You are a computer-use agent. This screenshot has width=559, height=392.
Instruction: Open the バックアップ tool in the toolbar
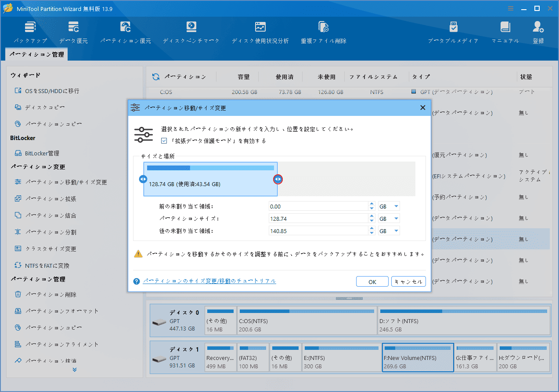tap(30, 32)
